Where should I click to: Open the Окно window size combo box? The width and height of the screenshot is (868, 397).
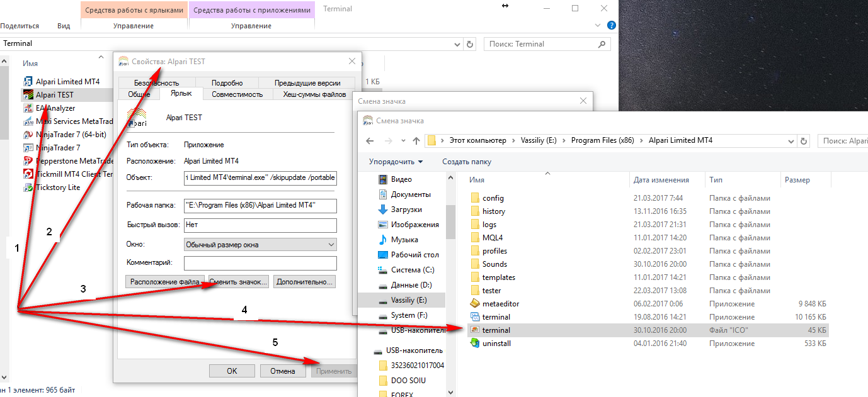(260, 245)
